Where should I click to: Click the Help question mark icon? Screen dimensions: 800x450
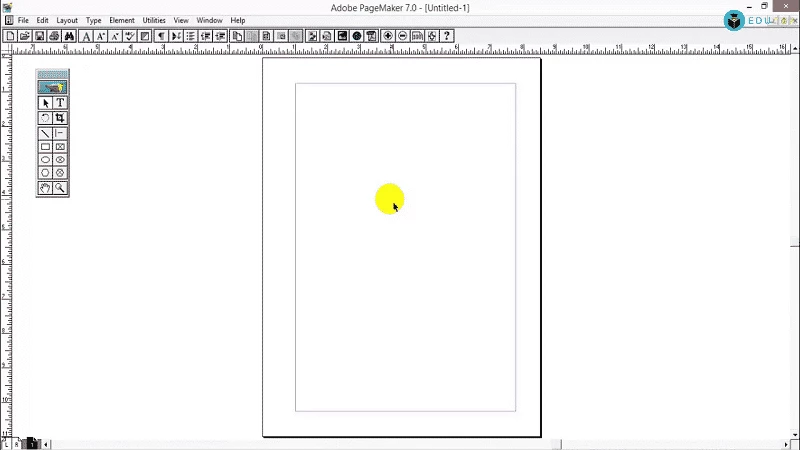click(447, 36)
